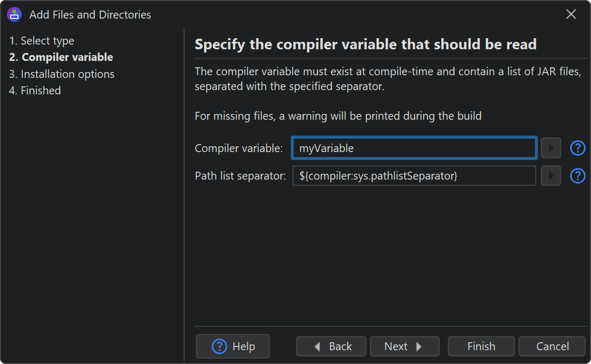Click the install4j icon in title bar
Viewport: 591px width, 364px height.
click(14, 14)
